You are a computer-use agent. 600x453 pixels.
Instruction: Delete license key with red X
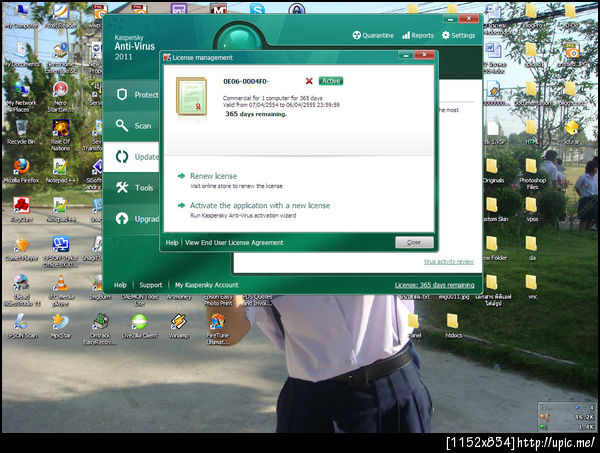[x=309, y=81]
